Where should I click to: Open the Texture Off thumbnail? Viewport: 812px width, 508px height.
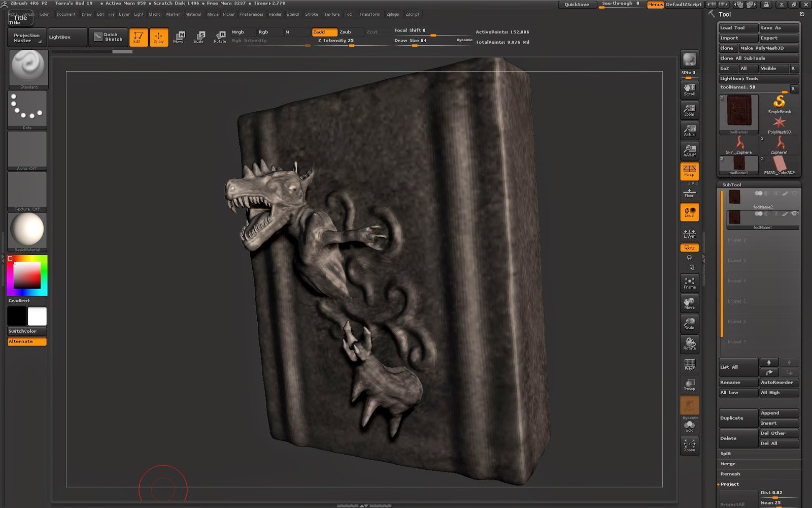pyautogui.click(x=28, y=192)
